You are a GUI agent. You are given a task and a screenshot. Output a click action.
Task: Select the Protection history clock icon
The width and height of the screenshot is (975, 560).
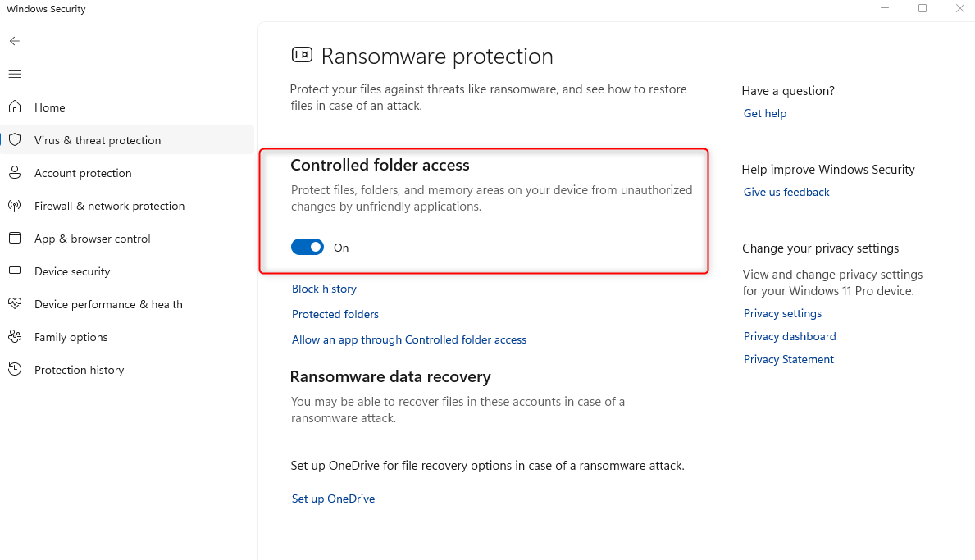[15, 369]
